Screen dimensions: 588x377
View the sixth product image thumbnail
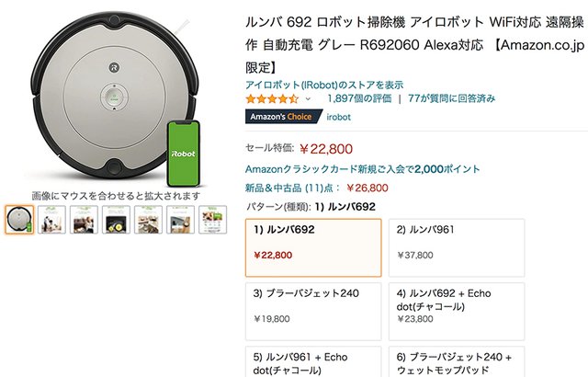180,219
